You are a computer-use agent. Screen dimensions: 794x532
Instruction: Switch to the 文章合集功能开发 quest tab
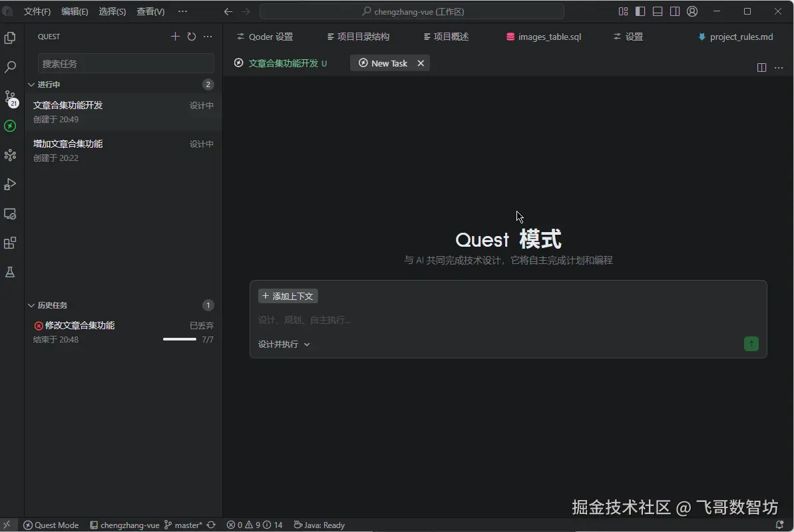(281, 63)
